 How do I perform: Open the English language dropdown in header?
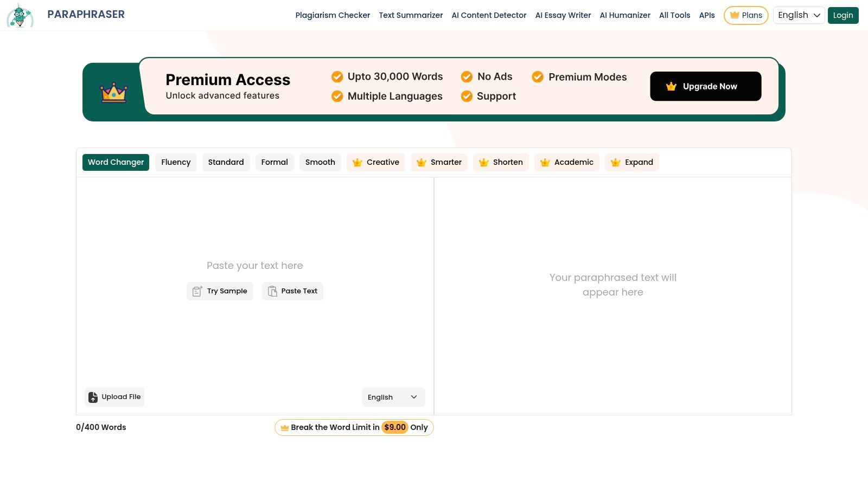(x=799, y=15)
